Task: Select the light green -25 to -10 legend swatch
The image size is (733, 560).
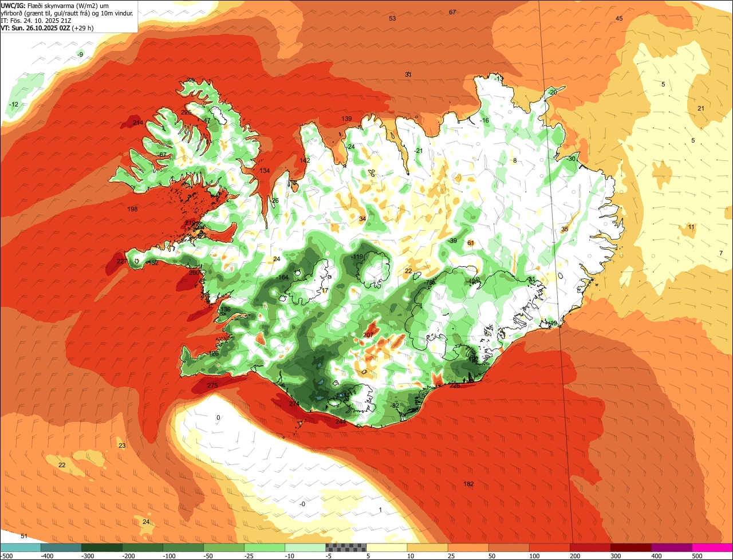Action: pyautogui.click(x=265, y=547)
